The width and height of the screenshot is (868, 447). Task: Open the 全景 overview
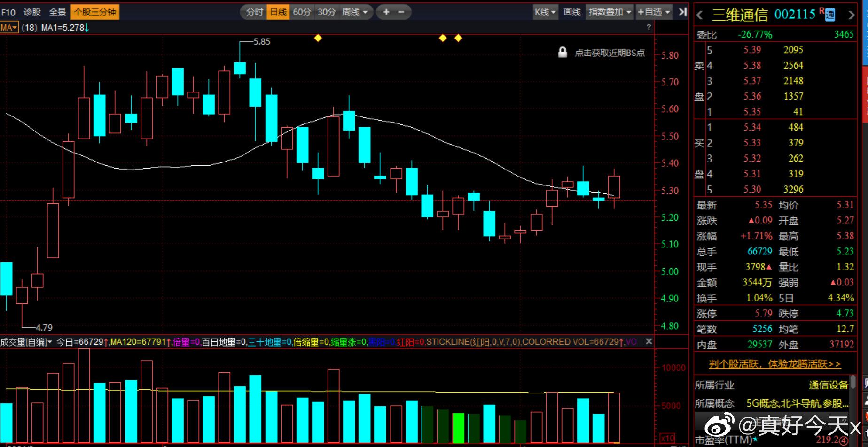[x=57, y=12]
